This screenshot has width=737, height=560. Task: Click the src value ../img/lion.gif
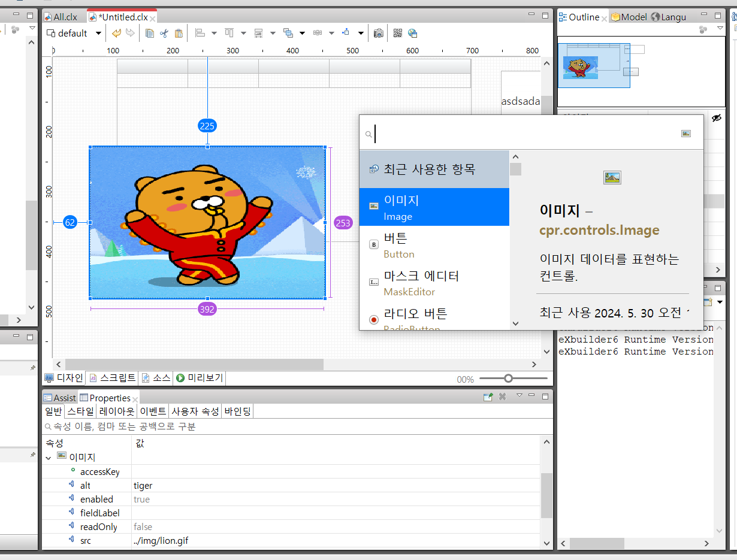tap(162, 541)
